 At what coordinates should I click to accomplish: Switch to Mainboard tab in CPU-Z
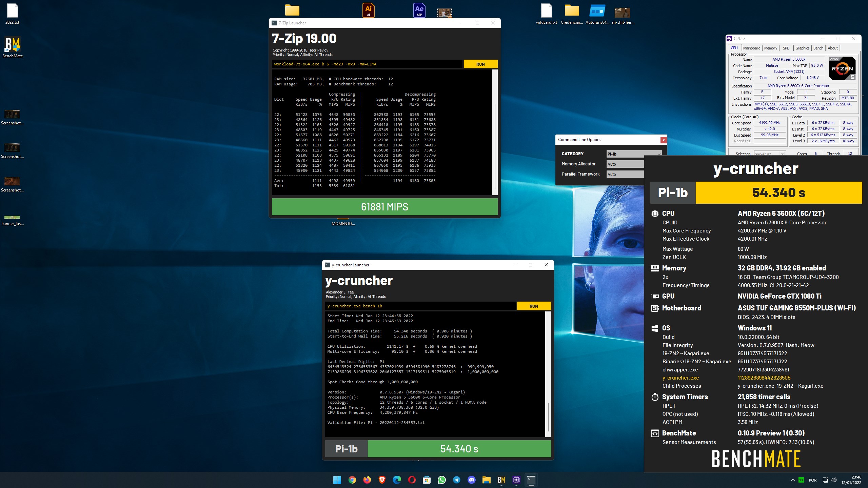point(751,48)
